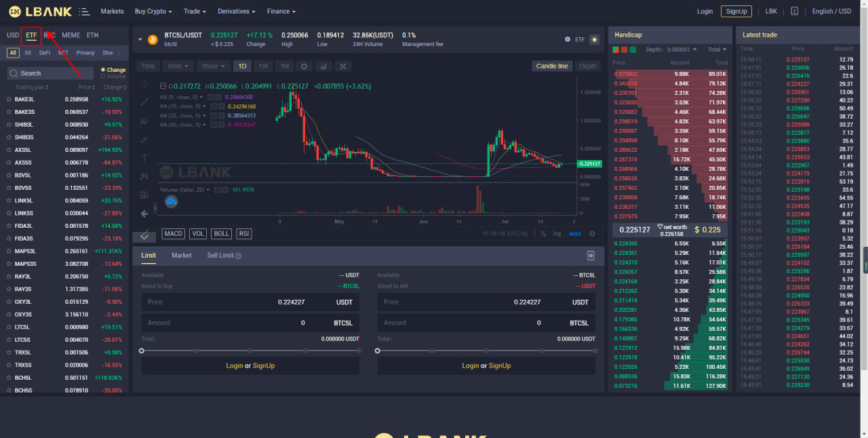The image size is (868, 438).
Task: Favorite the LINK5L pair star
Action: pos(9,201)
